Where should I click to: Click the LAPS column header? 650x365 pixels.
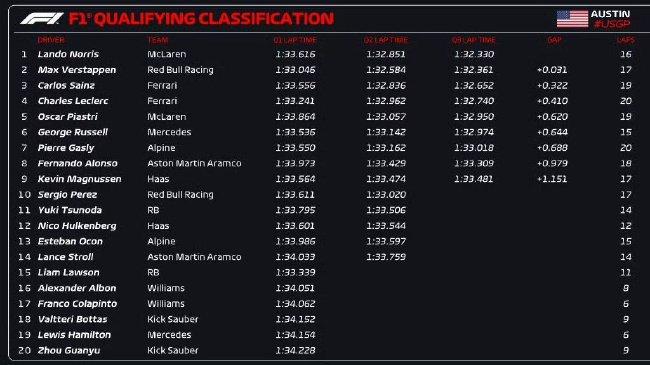626,40
